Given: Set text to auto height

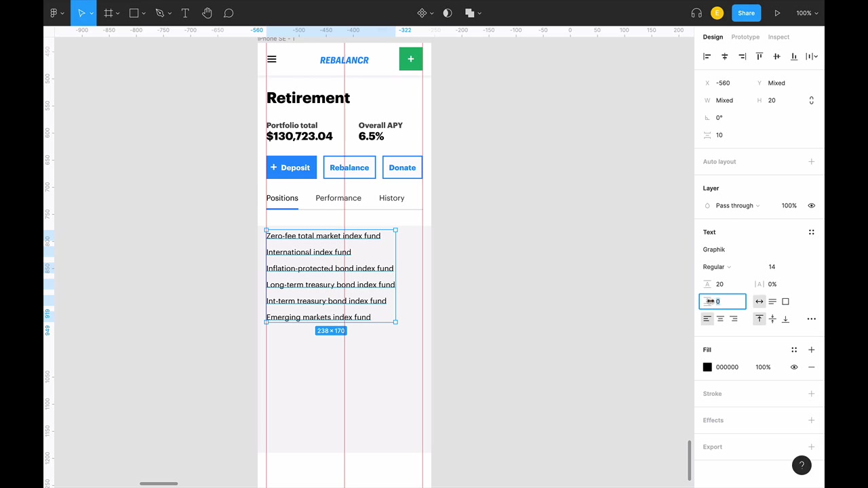Looking at the screenshot, I should (772, 302).
